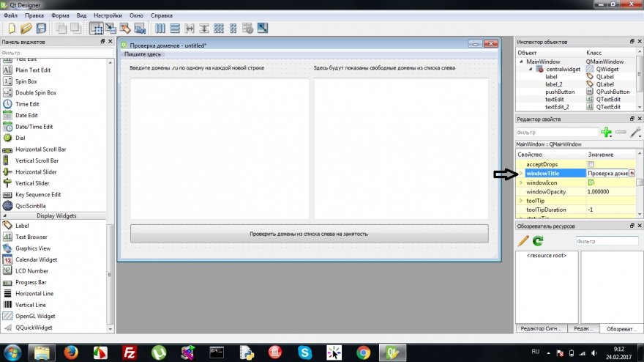This screenshot has width=644, height=362.
Task: Open the Настройки menu
Action: [108, 15]
